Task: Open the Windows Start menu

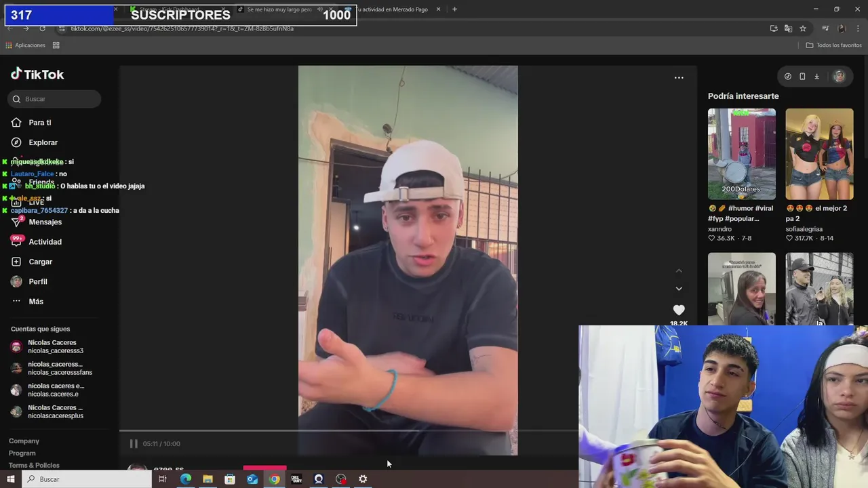Action: coord(11,479)
